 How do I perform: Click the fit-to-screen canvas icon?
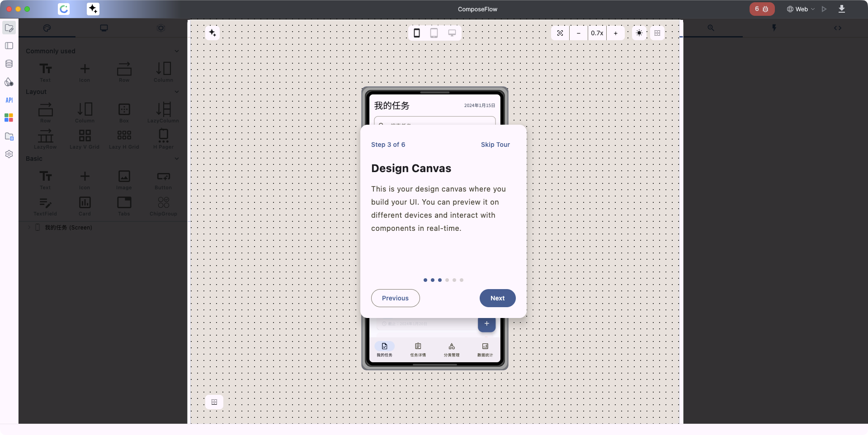pos(560,33)
